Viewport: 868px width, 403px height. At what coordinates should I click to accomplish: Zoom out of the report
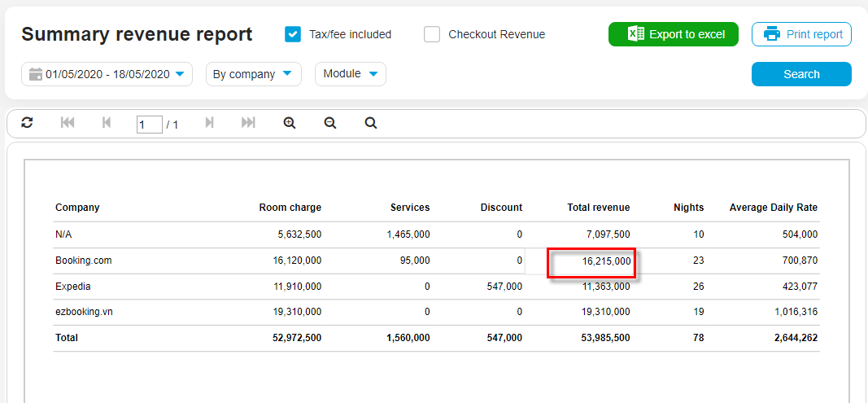329,123
